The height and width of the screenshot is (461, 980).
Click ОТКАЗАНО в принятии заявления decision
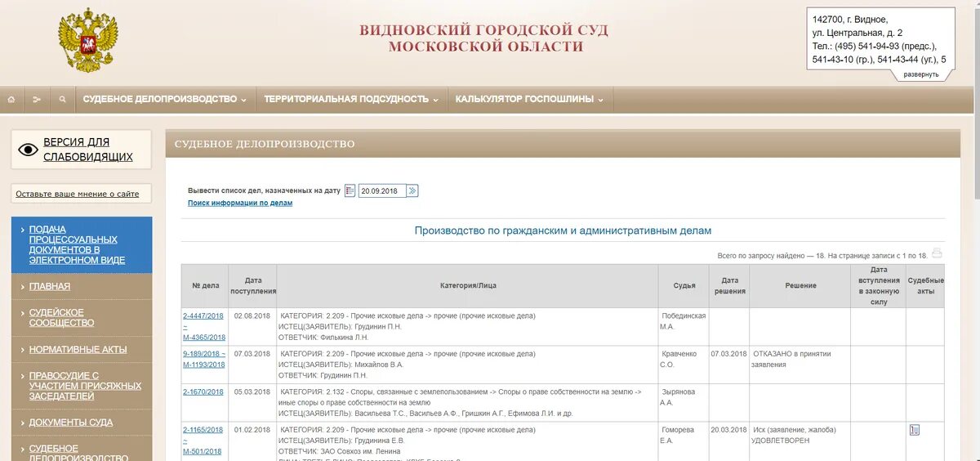tap(792, 359)
